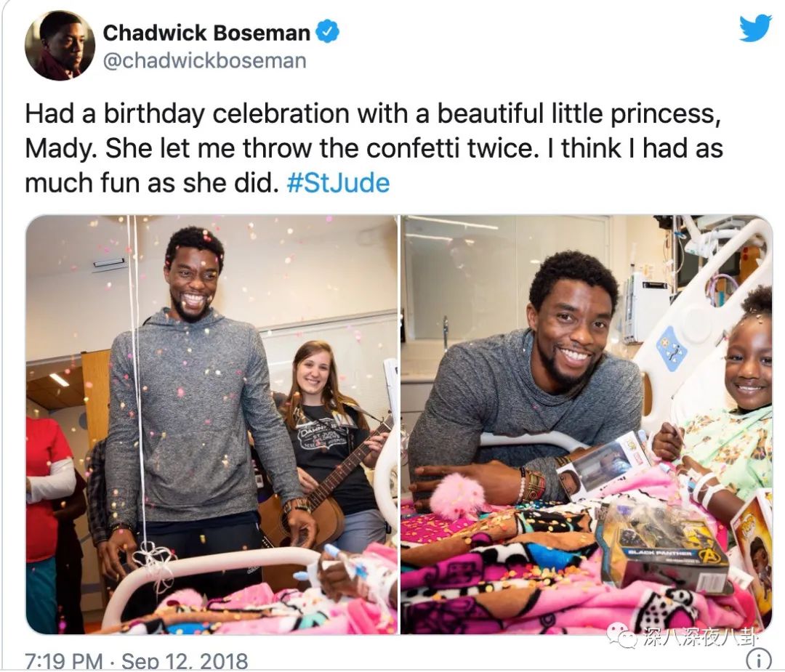This screenshot has width=785, height=672.
Task: Click the Black Panther toy box
Action: pos(665,549)
